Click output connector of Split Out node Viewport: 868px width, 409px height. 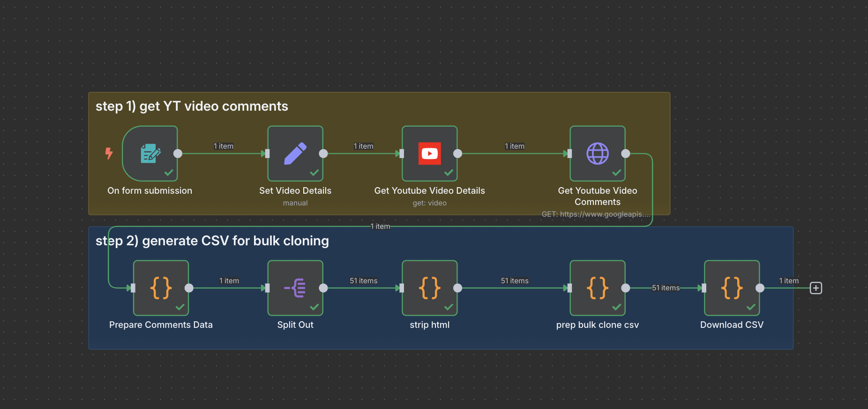point(323,288)
